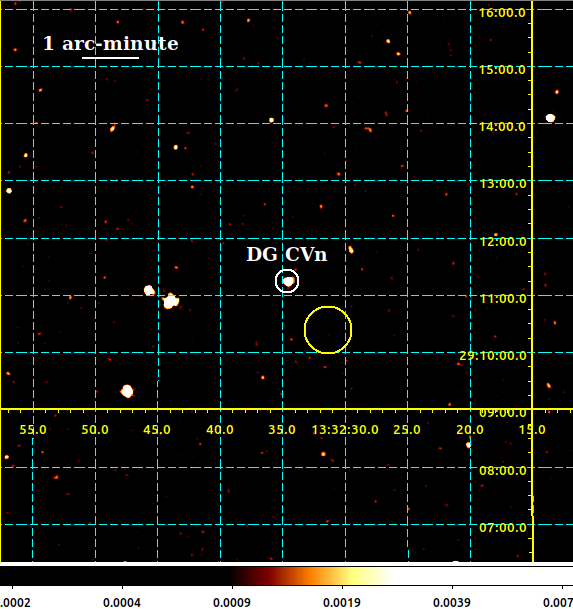Screen dimensions: 573x609
Task: Click the colorbar at 0.0019 value
Action: tap(342, 576)
